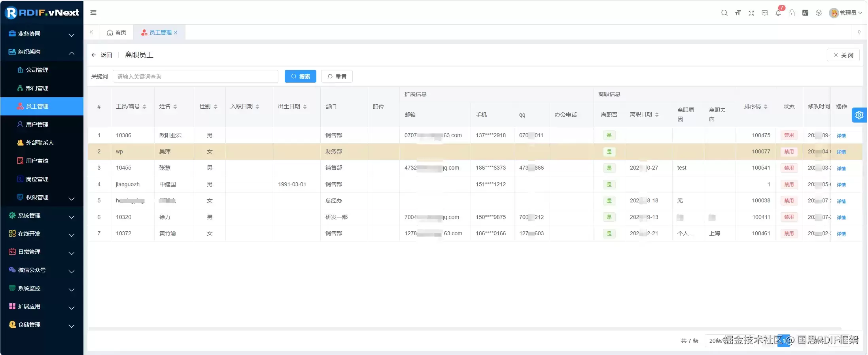Switch to the 首页 tab

tap(117, 32)
